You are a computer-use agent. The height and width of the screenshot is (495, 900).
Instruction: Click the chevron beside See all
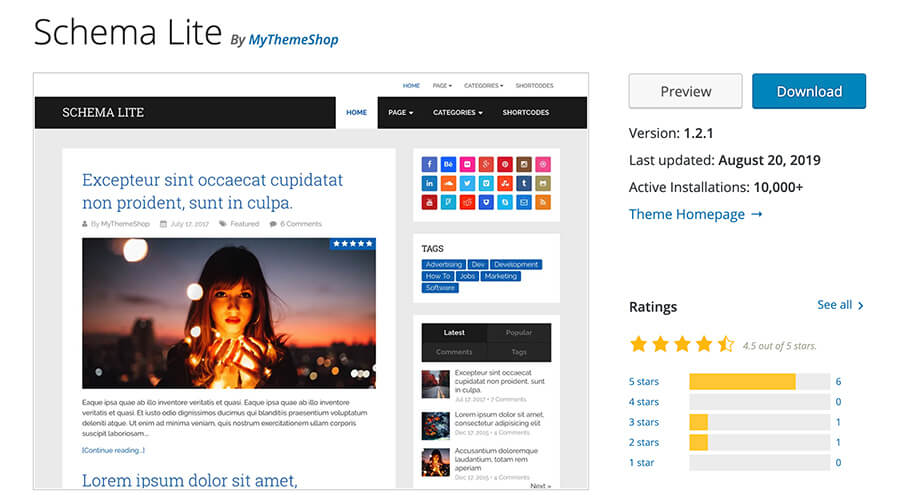click(860, 305)
